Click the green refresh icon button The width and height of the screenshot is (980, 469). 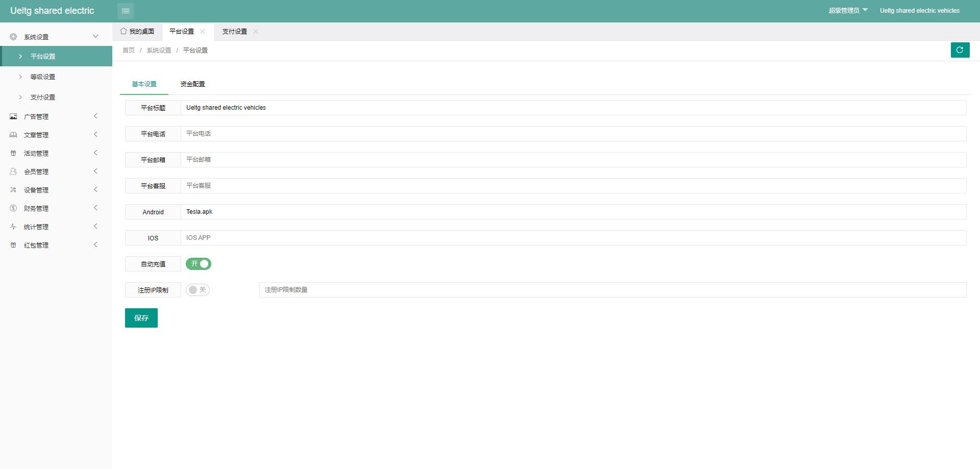pos(960,50)
